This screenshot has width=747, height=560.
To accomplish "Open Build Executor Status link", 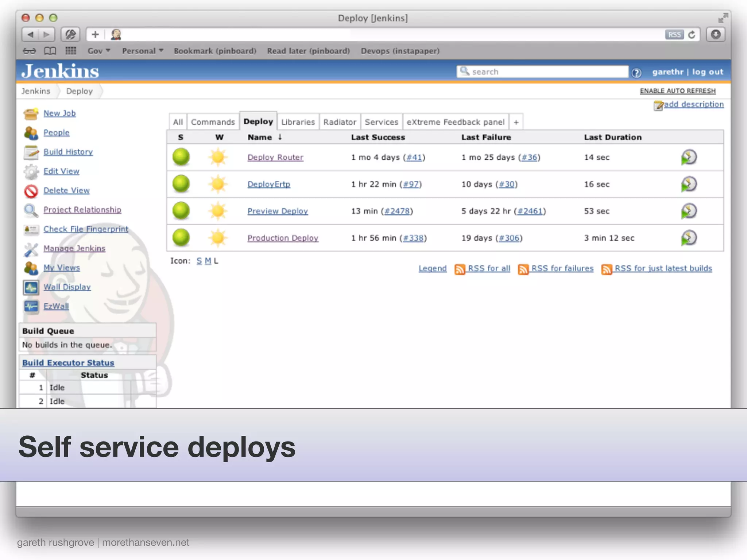I will tap(68, 363).
